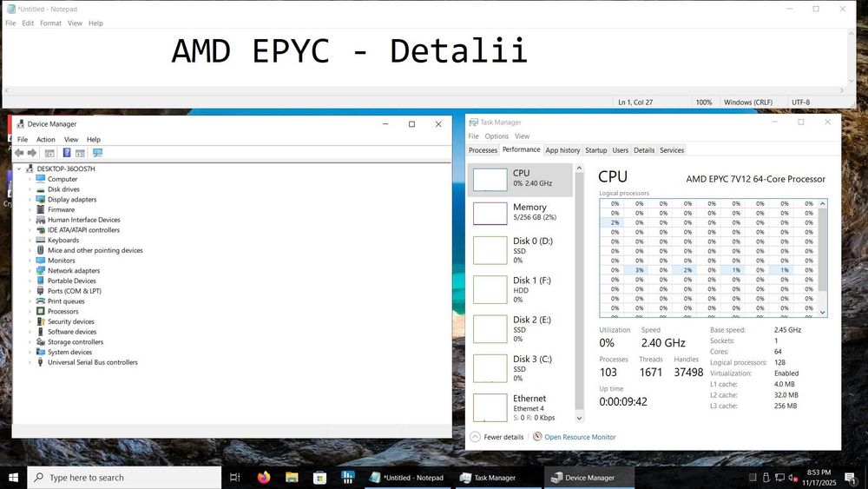Click the blue bars app icon on taskbar
Viewport: 868px width, 489px height.
pyautogui.click(x=348, y=477)
